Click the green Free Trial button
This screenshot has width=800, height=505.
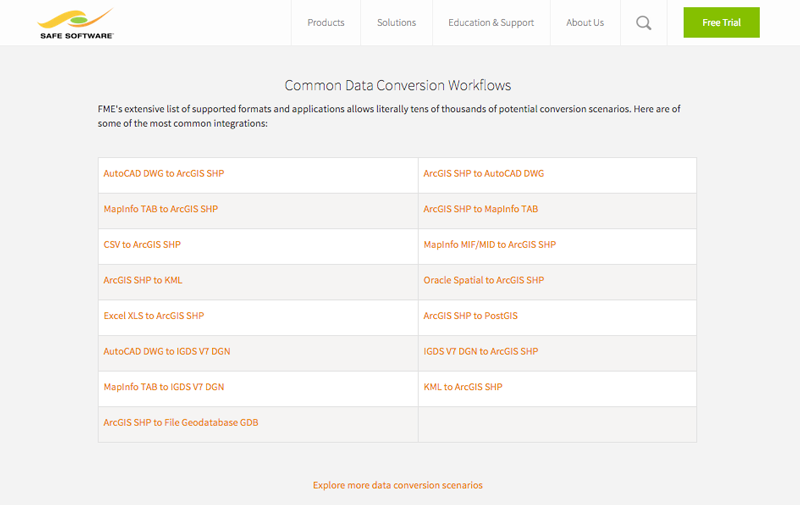(721, 22)
